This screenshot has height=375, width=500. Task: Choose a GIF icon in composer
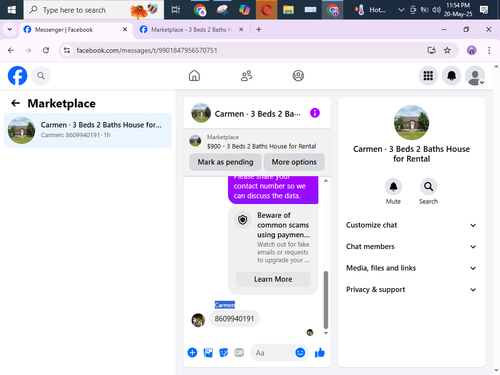tap(239, 352)
